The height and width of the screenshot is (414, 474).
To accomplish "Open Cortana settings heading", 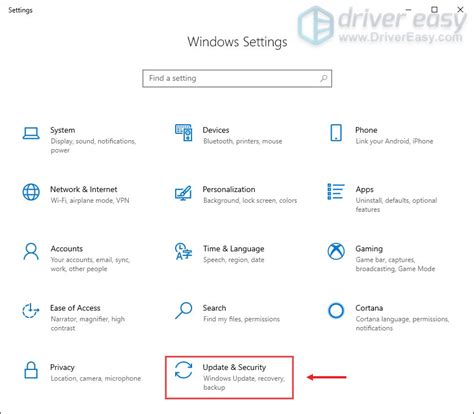I will (369, 308).
